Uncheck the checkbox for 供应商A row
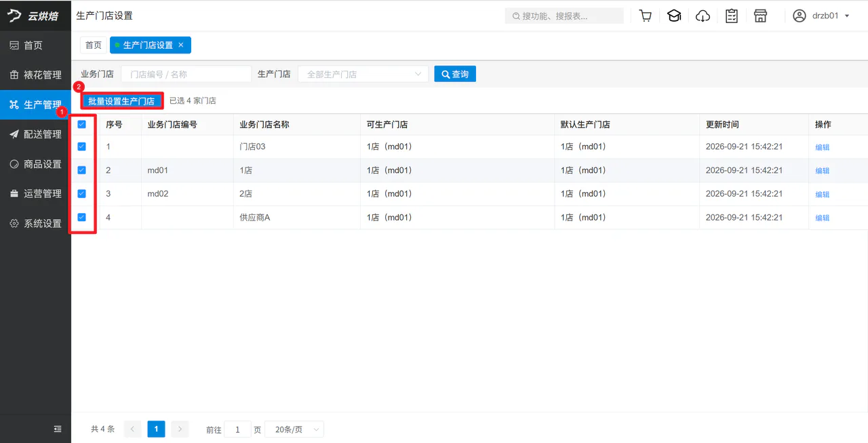 coord(81,217)
